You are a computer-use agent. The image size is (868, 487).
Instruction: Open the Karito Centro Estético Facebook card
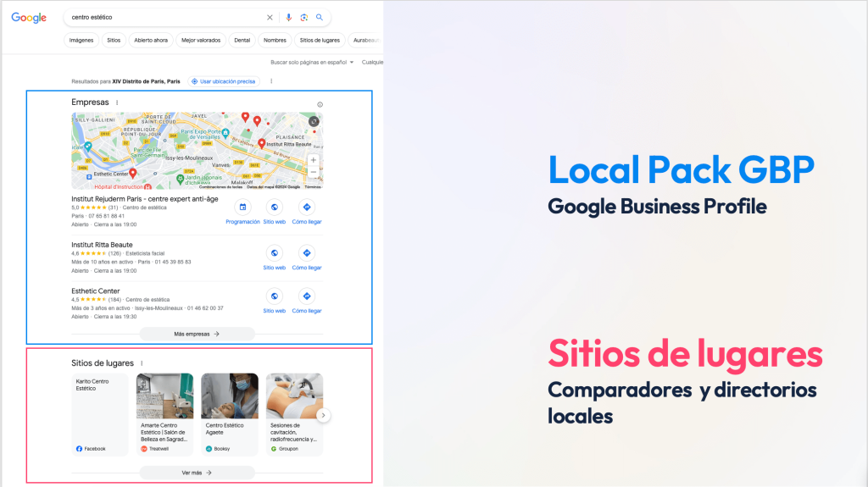coord(100,414)
